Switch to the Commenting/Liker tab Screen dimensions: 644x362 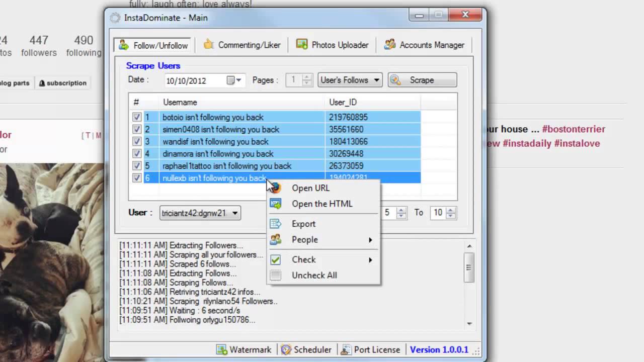242,45
